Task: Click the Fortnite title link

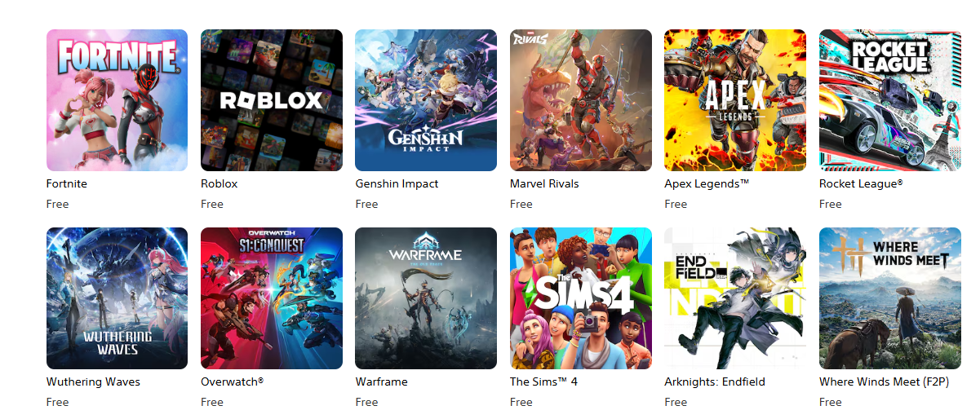Action: point(67,183)
